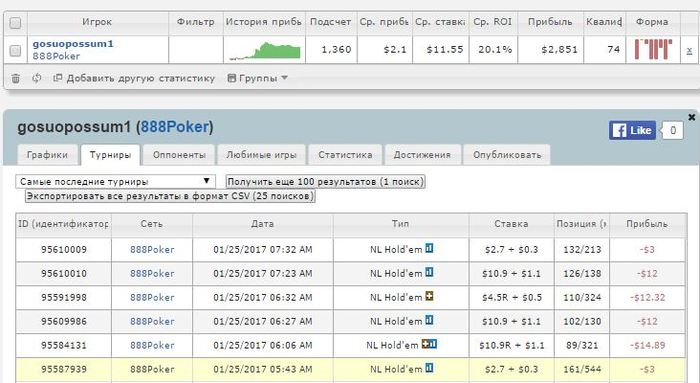Open 888Poker link in row 95609986
This screenshot has height=383, width=700.
pos(152,321)
